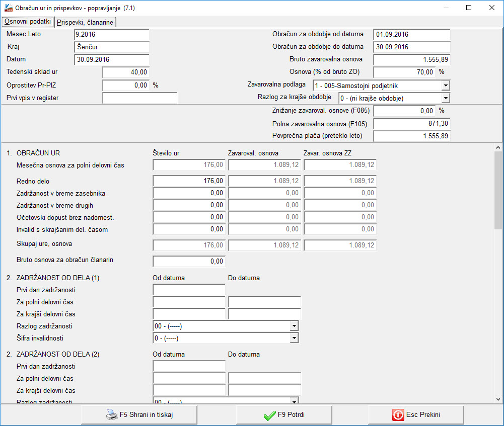Confirm with the F9 Potrdi button

click(x=284, y=415)
